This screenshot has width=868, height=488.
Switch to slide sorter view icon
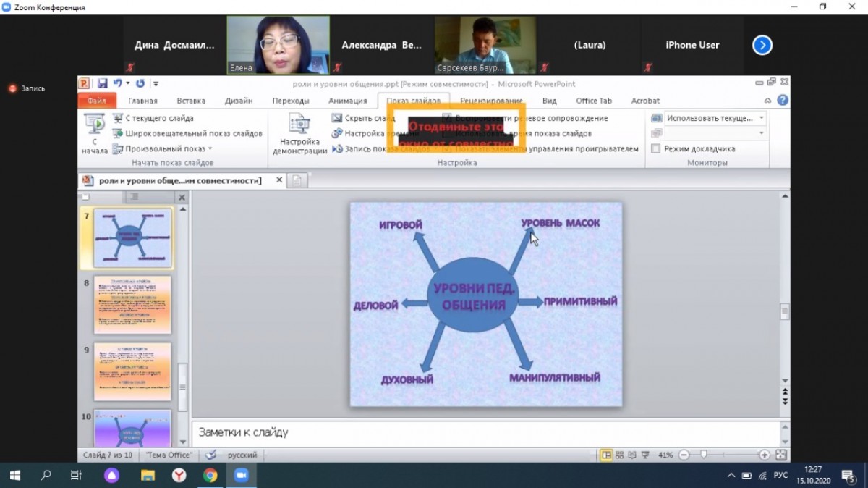[619, 455]
